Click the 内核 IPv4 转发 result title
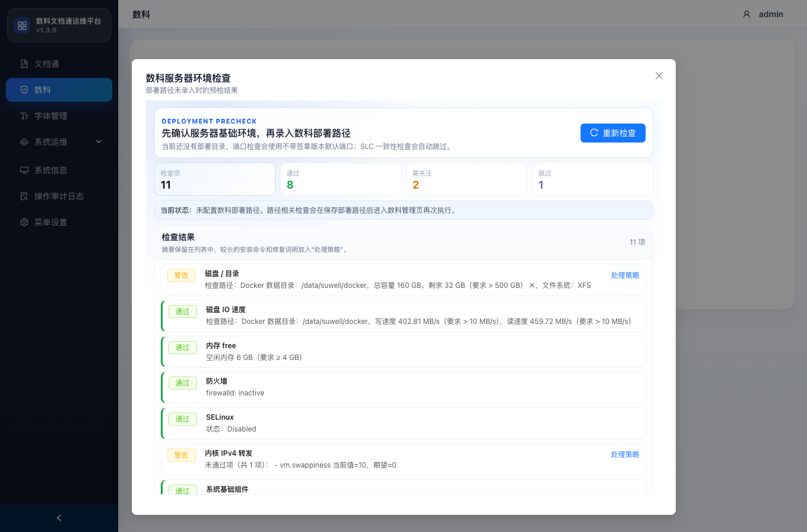The height and width of the screenshot is (532, 807). coord(229,453)
